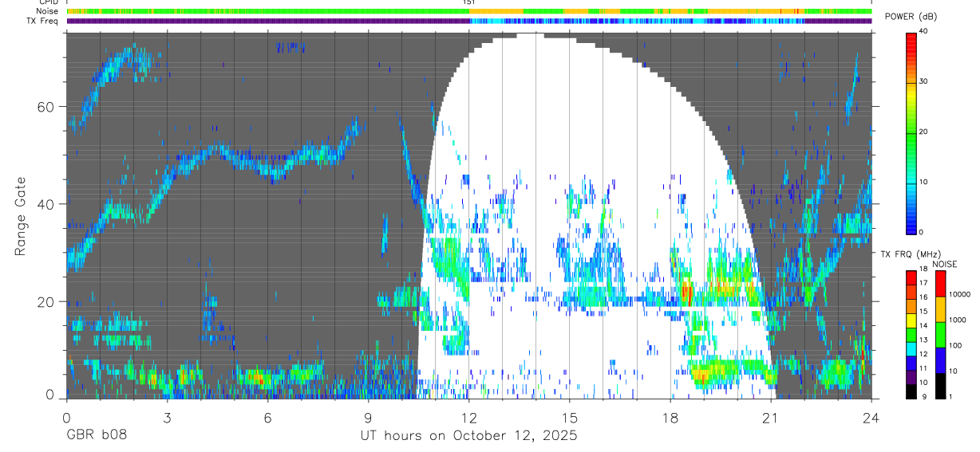The width and height of the screenshot is (980, 452).
Task: Click the 12 label on the TX FRQ scale
Action: click(x=923, y=354)
